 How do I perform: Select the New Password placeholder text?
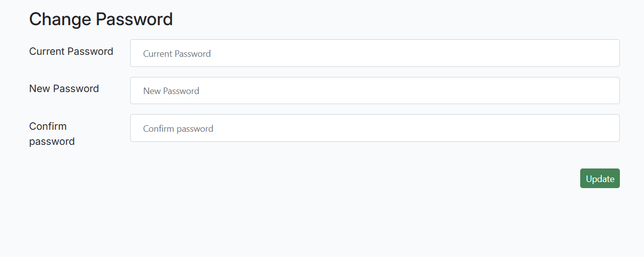tap(171, 91)
